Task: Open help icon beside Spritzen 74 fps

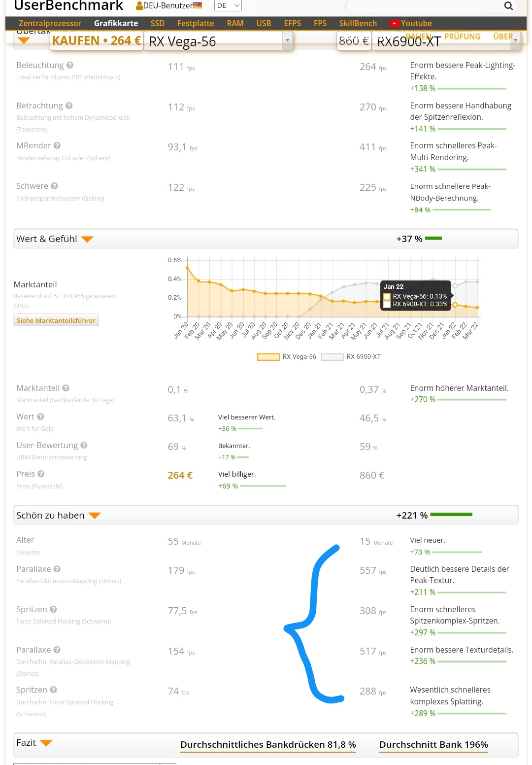Action: click(53, 690)
